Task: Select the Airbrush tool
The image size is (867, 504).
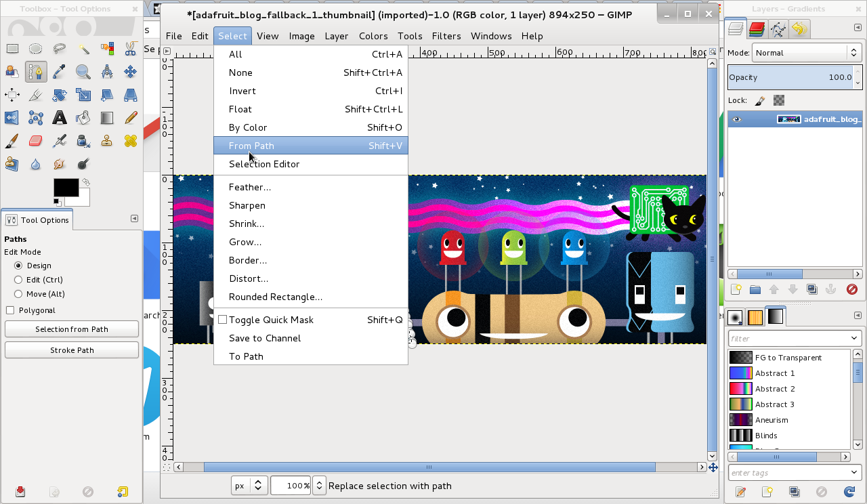Action: pyautogui.click(x=60, y=141)
